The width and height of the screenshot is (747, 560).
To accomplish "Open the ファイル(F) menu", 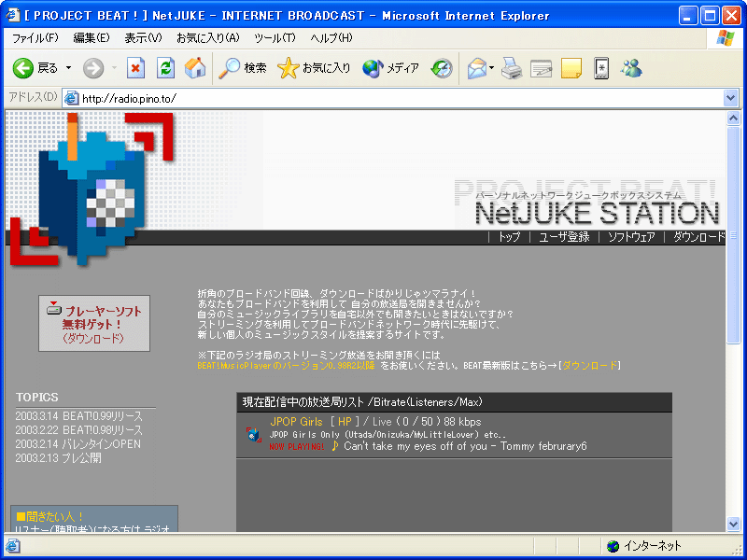I will (35, 38).
